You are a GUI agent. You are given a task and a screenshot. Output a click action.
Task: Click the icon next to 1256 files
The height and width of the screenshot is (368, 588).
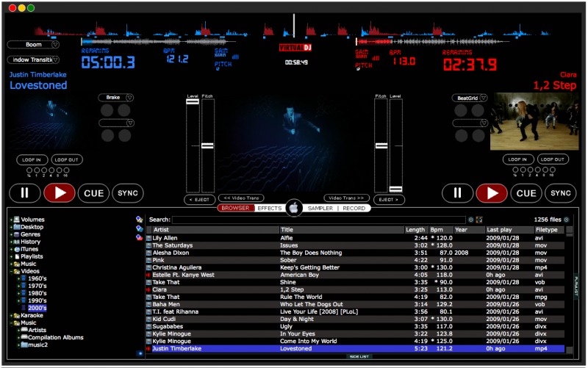(x=567, y=220)
